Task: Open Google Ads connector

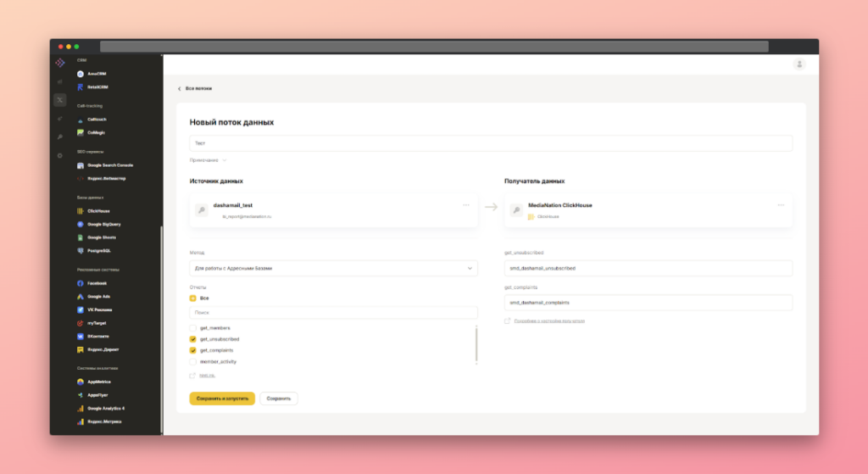Action: [93, 296]
